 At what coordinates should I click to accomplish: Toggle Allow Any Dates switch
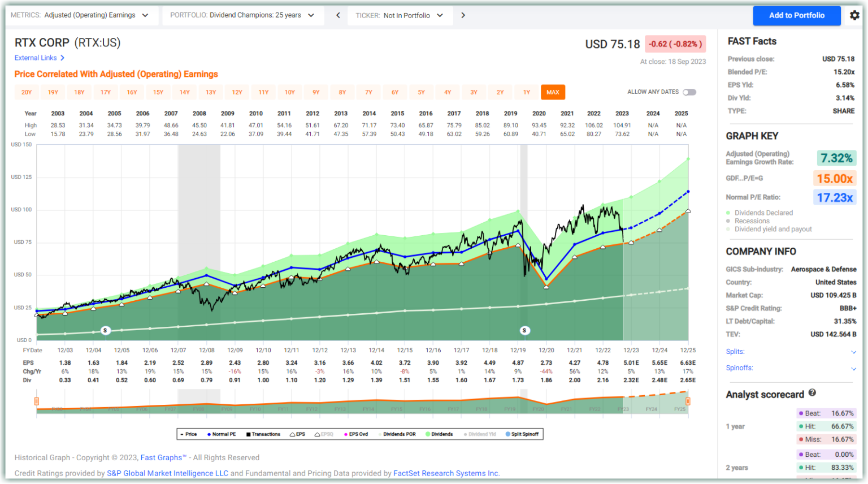click(x=689, y=92)
